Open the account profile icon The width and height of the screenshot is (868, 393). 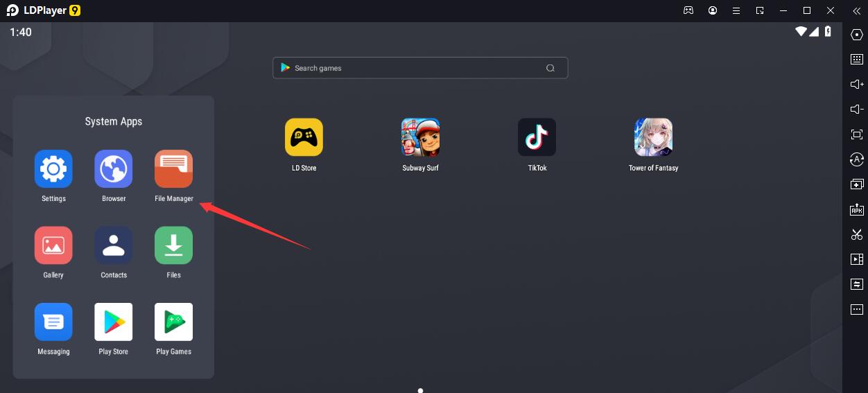click(713, 10)
